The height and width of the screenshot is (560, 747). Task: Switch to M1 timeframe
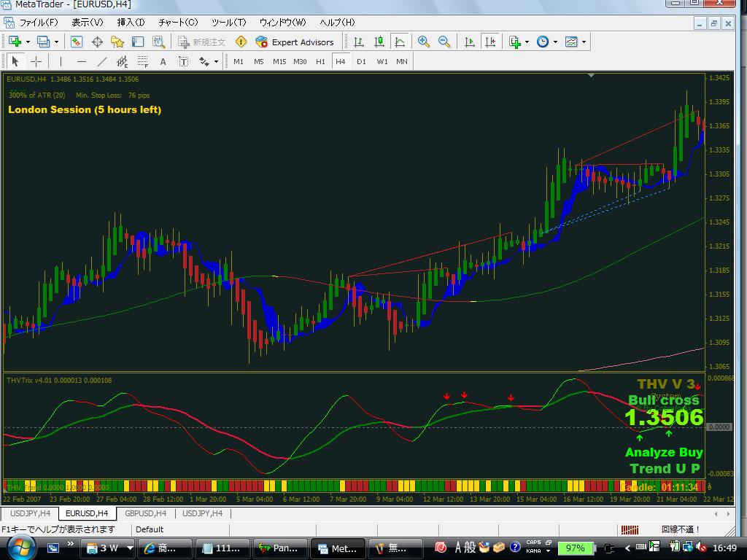239,61
